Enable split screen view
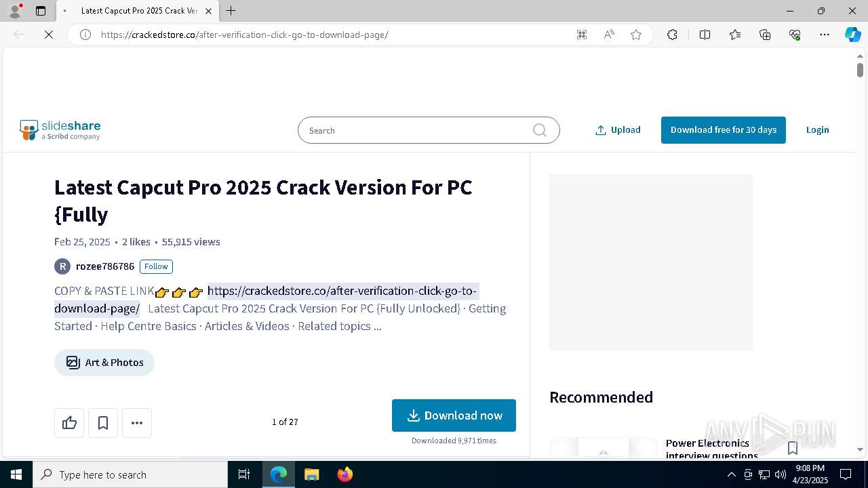 pyautogui.click(x=705, y=35)
